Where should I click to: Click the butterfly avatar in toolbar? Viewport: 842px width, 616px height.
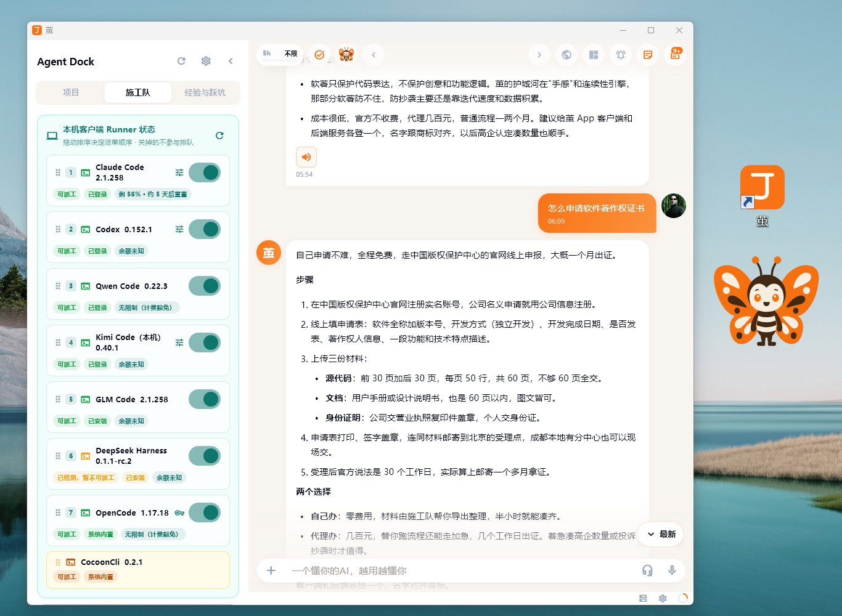[346, 55]
